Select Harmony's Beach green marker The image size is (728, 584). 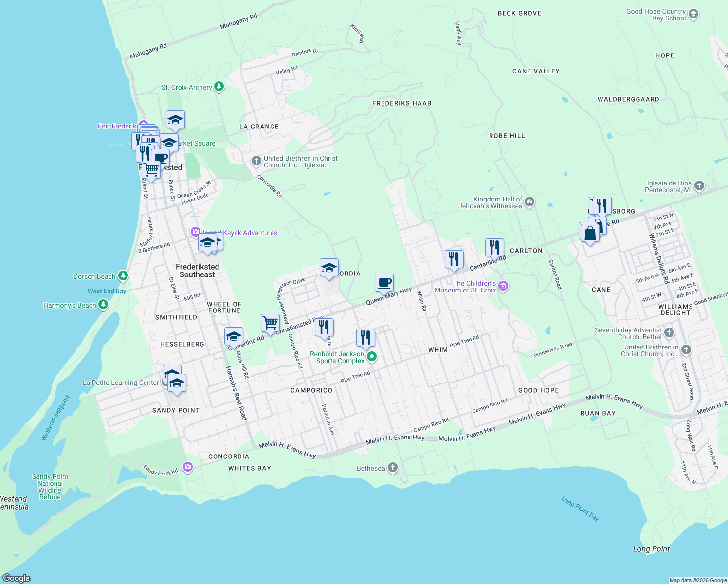tap(103, 305)
